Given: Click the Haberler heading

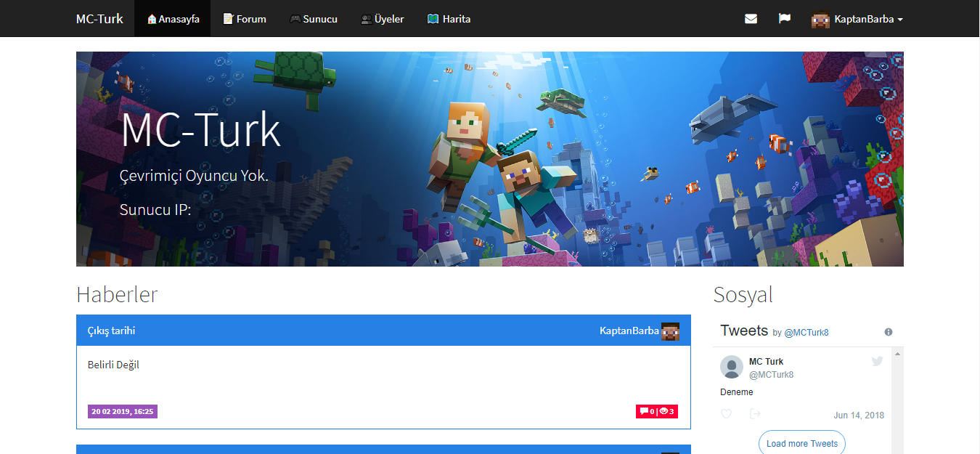Looking at the screenshot, I should pos(117,294).
